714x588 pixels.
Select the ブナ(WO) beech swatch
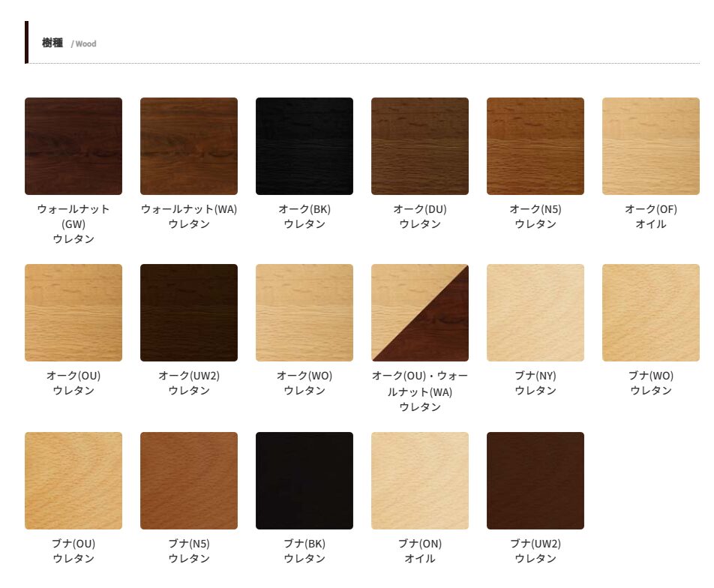[x=651, y=313]
